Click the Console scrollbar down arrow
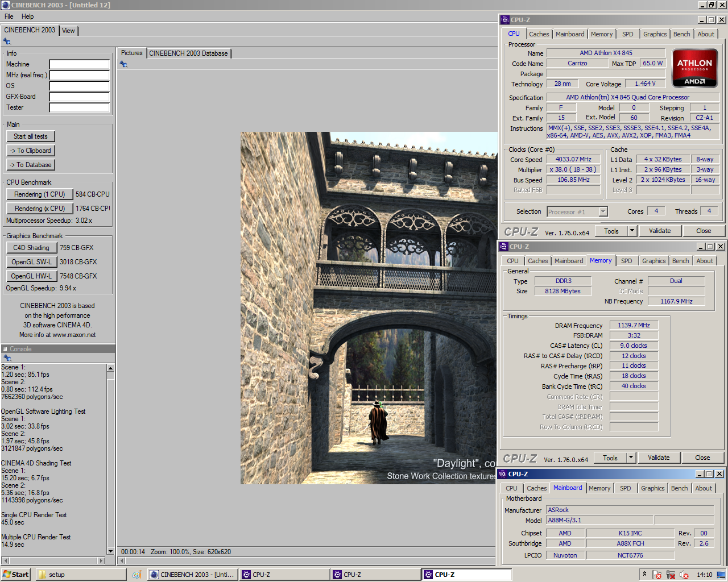Screen dimensions: 728x582 (110, 551)
